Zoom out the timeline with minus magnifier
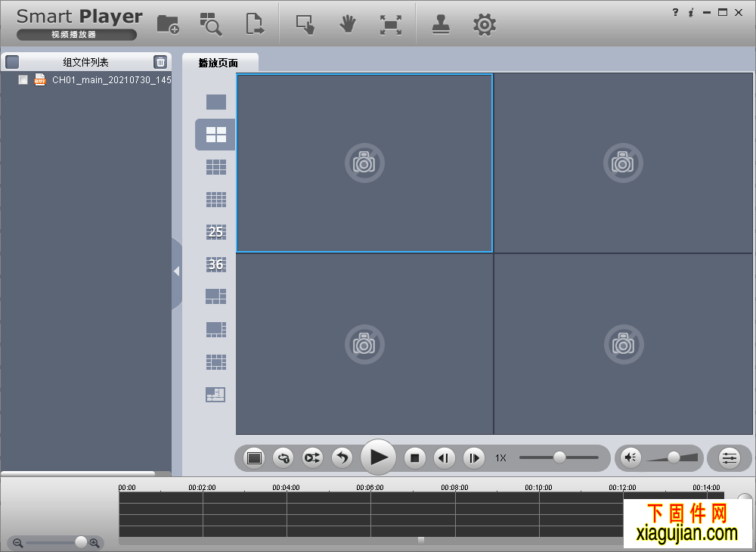756x552 pixels. [18, 543]
